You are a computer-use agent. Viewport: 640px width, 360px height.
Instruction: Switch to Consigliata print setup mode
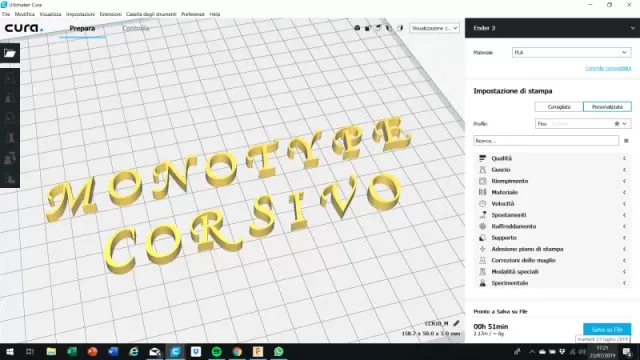[x=559, y=107]
